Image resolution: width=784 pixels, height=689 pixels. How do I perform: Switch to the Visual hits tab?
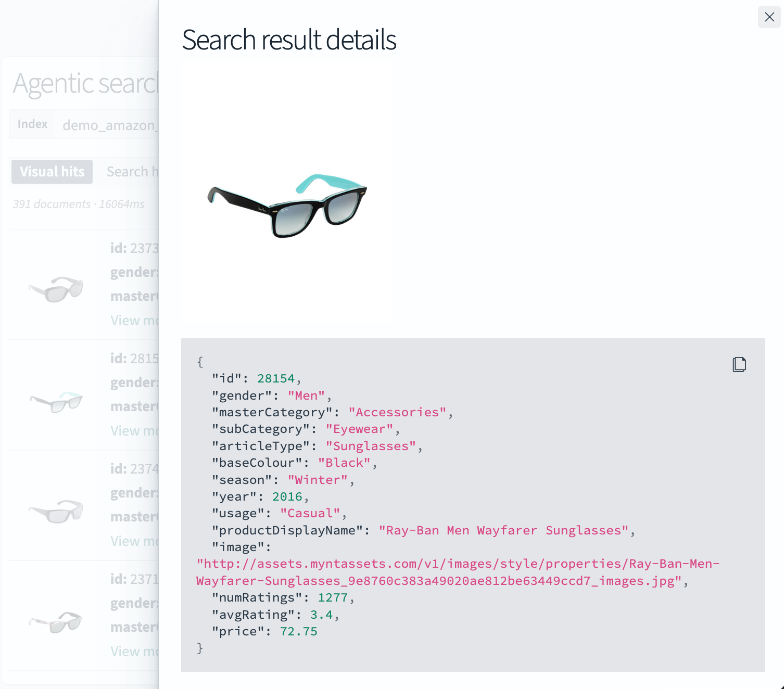coord(52,172)
